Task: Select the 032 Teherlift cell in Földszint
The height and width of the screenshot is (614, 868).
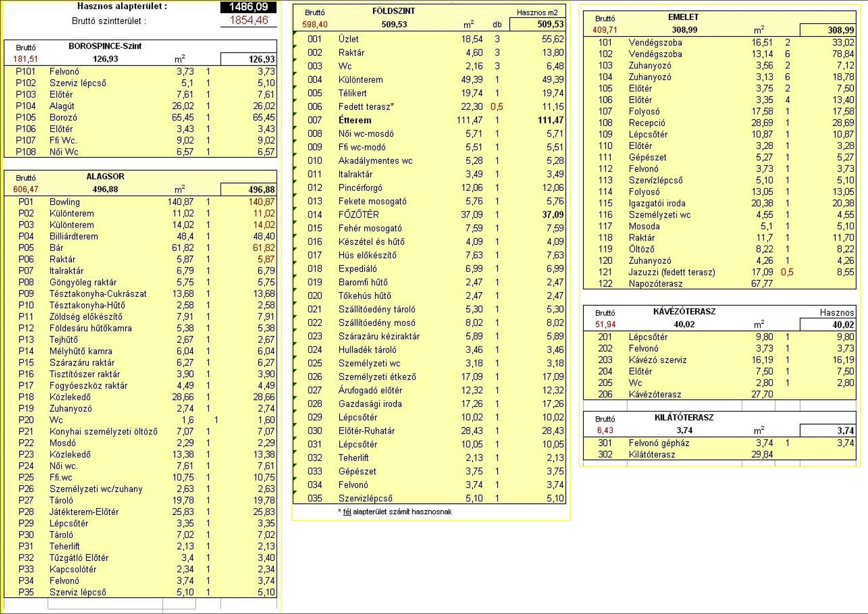Action: [353, 458]
